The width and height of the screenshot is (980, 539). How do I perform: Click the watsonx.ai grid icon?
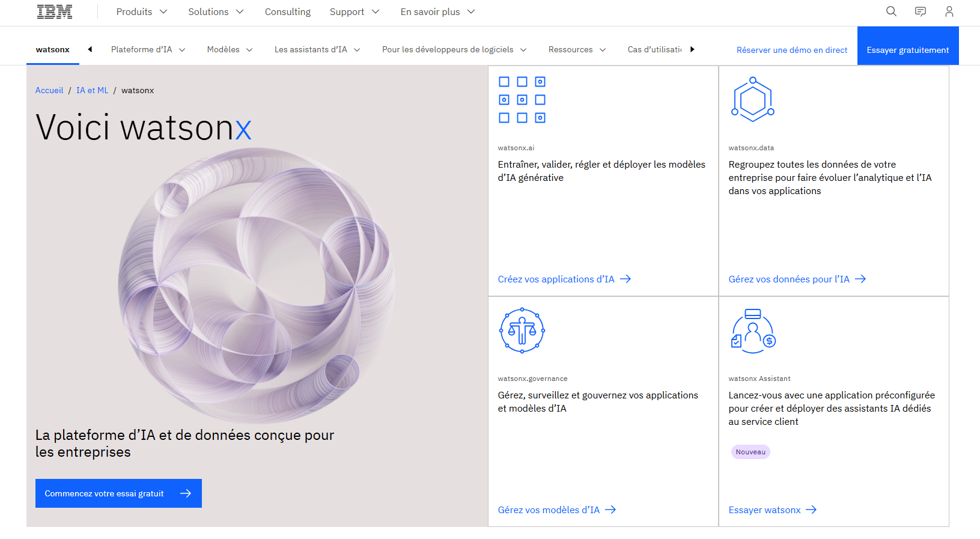(x=522, y=100)
